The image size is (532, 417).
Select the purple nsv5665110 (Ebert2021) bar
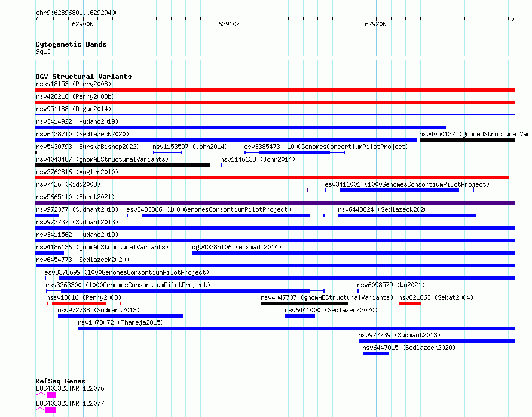(275, 203)
